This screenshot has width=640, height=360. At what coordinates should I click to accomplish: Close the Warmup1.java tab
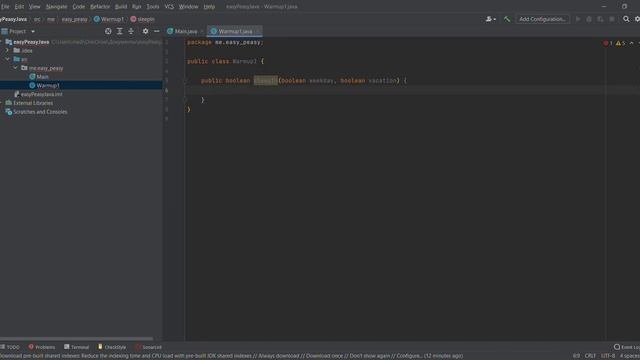tap(258, 31)
